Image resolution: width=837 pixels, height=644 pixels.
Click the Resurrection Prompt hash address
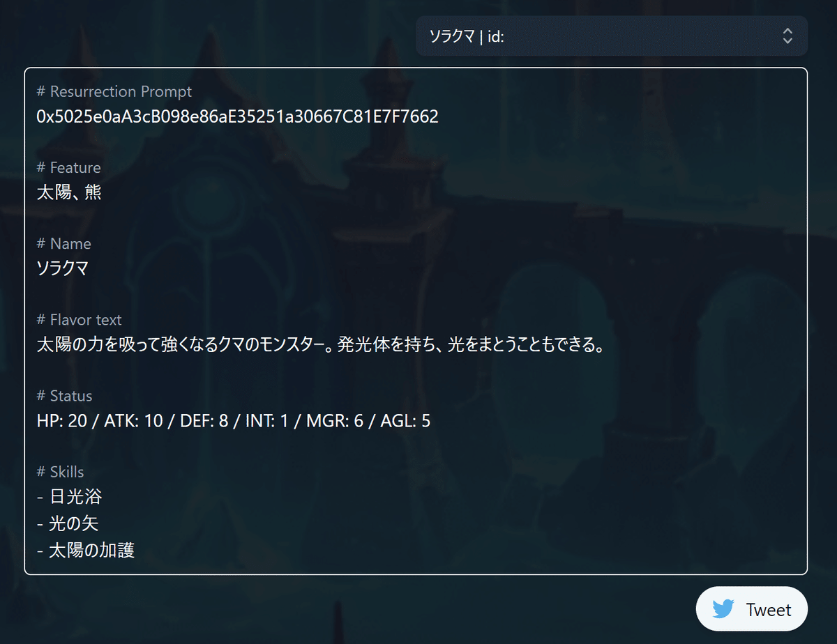[237, 116]
